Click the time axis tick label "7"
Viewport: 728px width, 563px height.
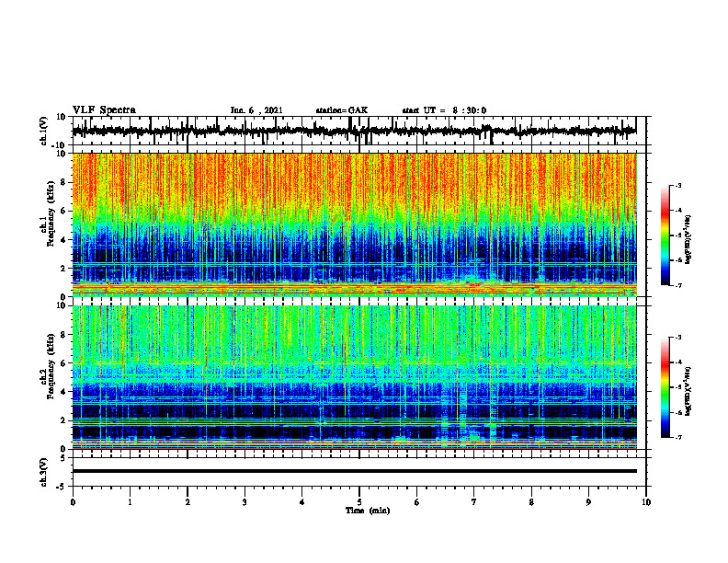[474, 502]
